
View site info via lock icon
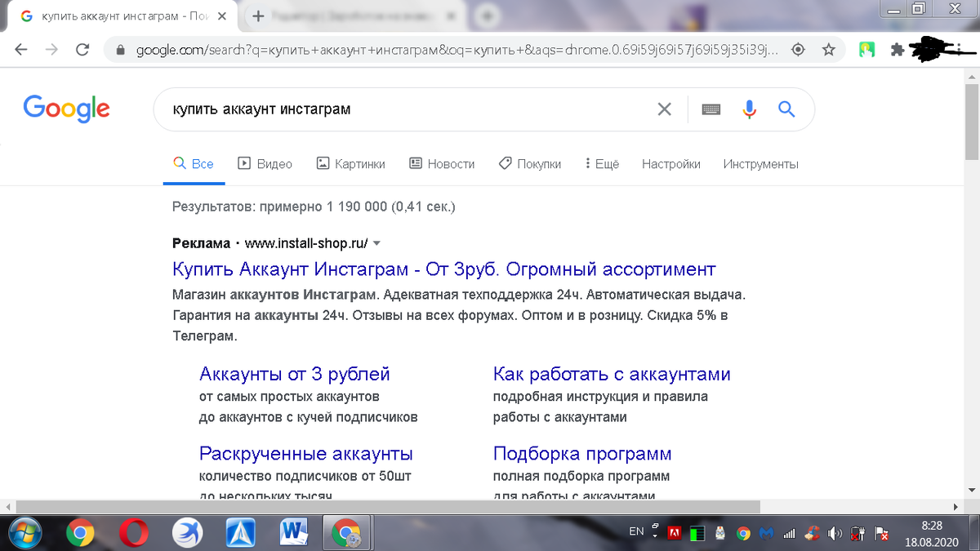[122, 50]
